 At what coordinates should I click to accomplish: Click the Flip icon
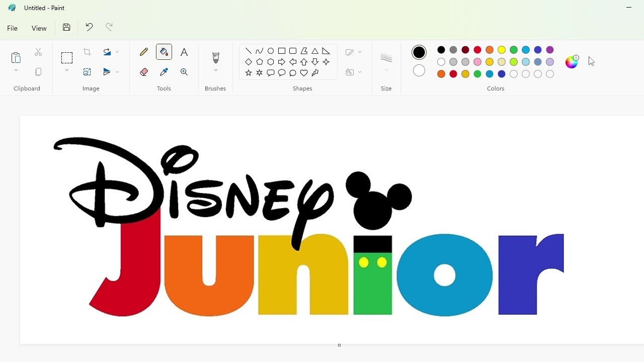click(x=107, y=72)
